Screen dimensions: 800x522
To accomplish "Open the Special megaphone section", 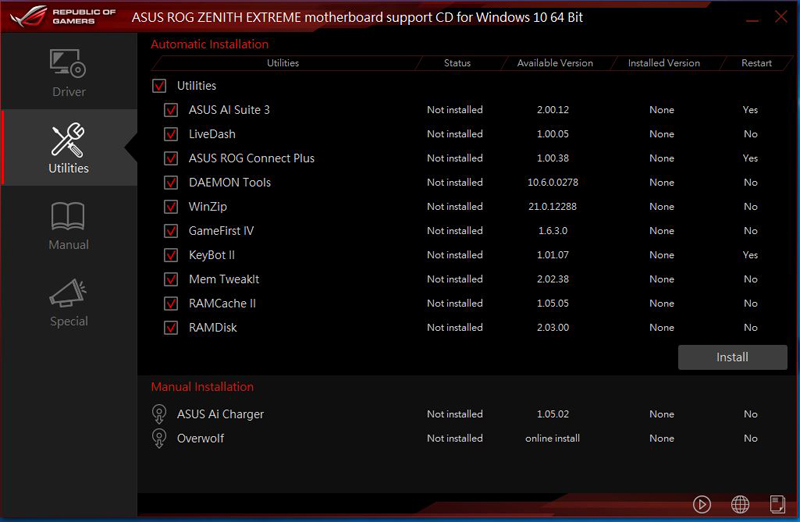I will tap(68, 302).
